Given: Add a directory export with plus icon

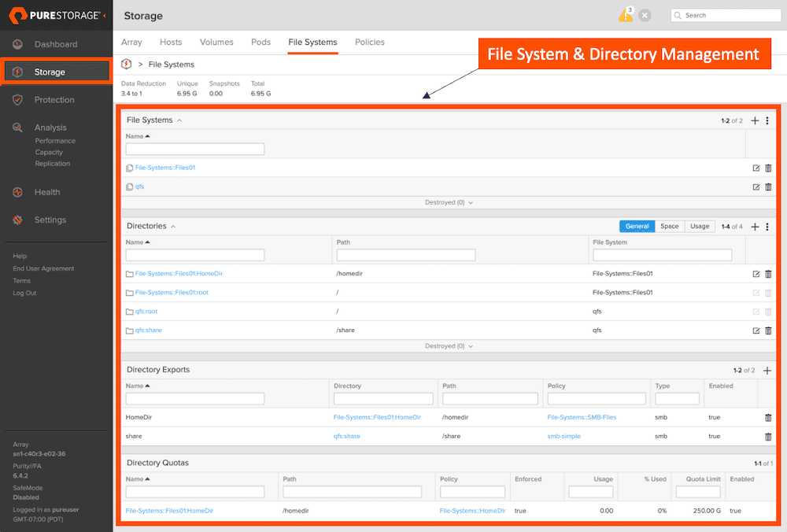Looking at the screenshot, I should (x=767, y=371).
